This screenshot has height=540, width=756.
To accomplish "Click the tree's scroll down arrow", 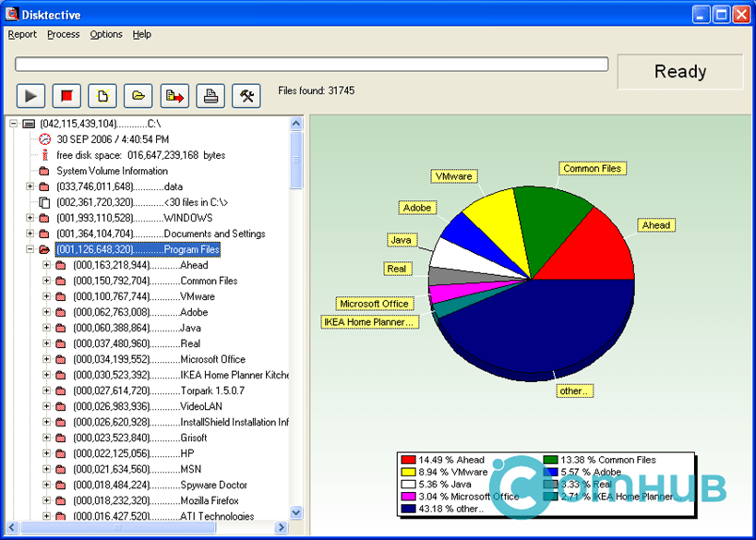I will pyautogui.click(x=296, y=512).
